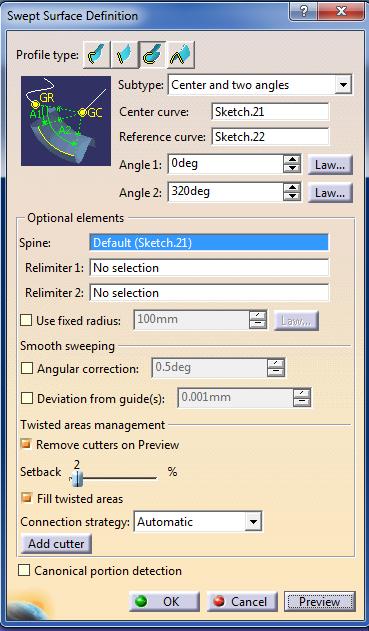Screen dimensions: 369x631
Task: Decrease the Angle 2 value with down arrow
Action: click(292, 196)
